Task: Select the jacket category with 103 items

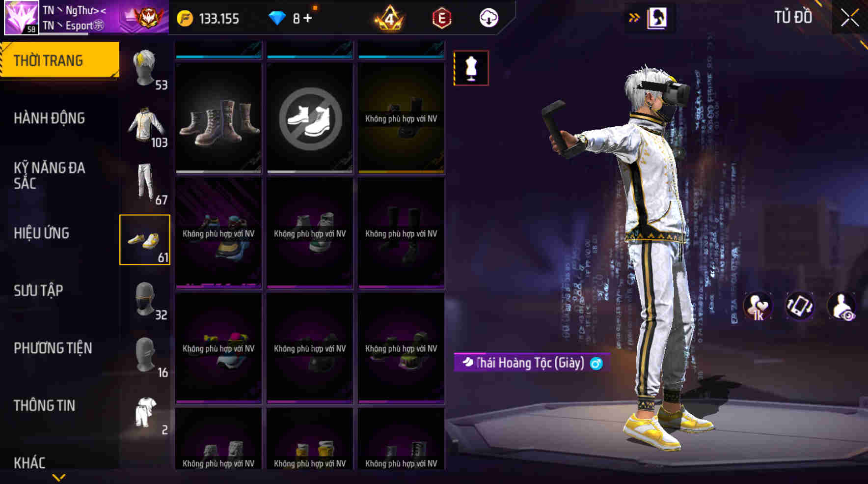Action: [145, 126]
